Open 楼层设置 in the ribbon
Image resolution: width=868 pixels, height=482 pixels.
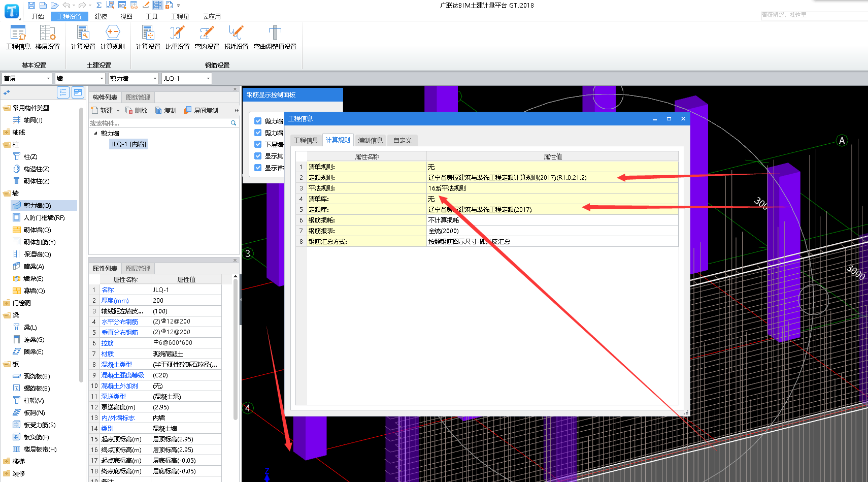48,38
